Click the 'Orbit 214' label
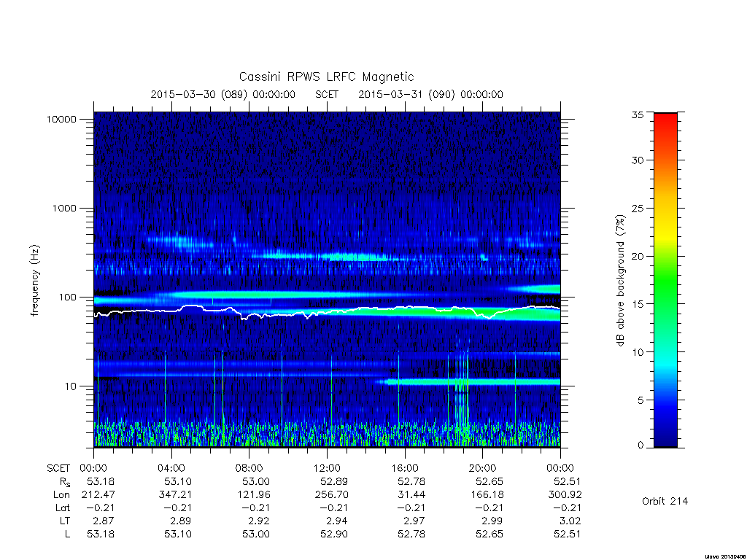The image size is (747, 560). pyautogui.click(x=665, y=501)
